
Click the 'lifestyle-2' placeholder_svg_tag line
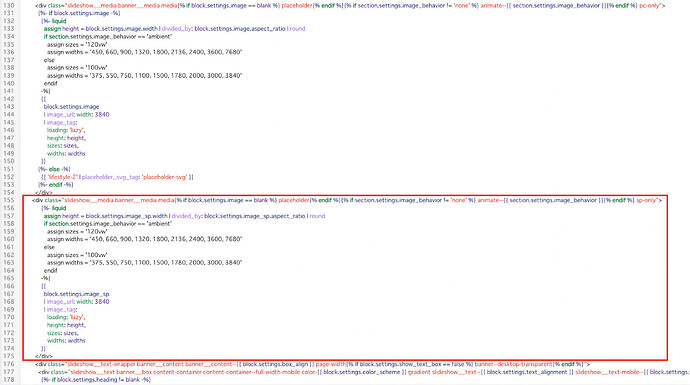(x=117, y=177)
